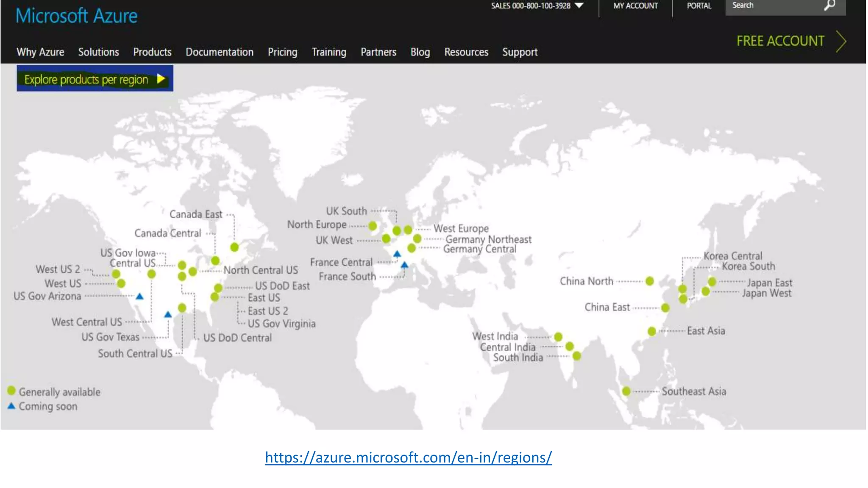Open the Resources menu
The image size is (868, 488).
click(466, 52)
